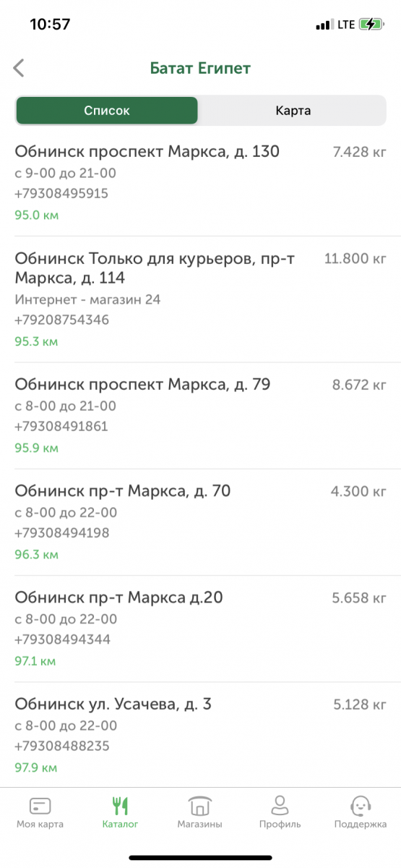Select store at проспект Маркса, д. 130
The height and width of the screenshot is (868, 401).
point(200,183)
